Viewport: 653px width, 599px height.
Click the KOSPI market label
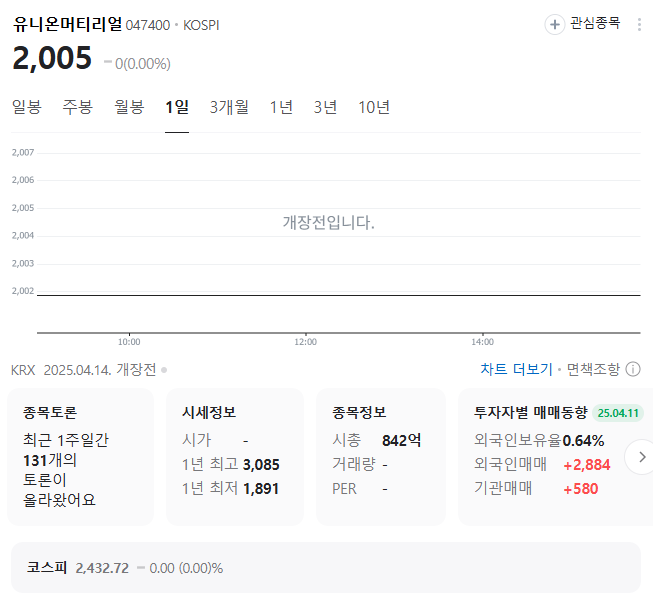(x=201, y=25)
